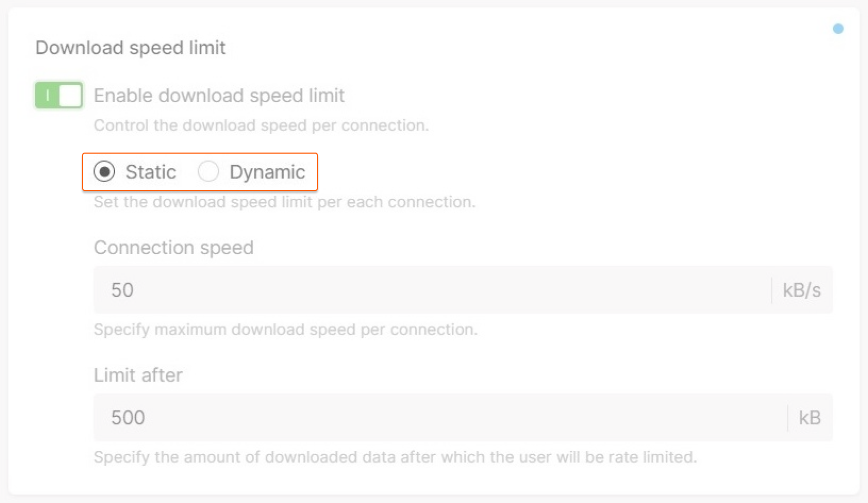This screenshot has width=868, height=503.
Task: Click "Control the download speed per connection" description
Action: pos(261,126)
